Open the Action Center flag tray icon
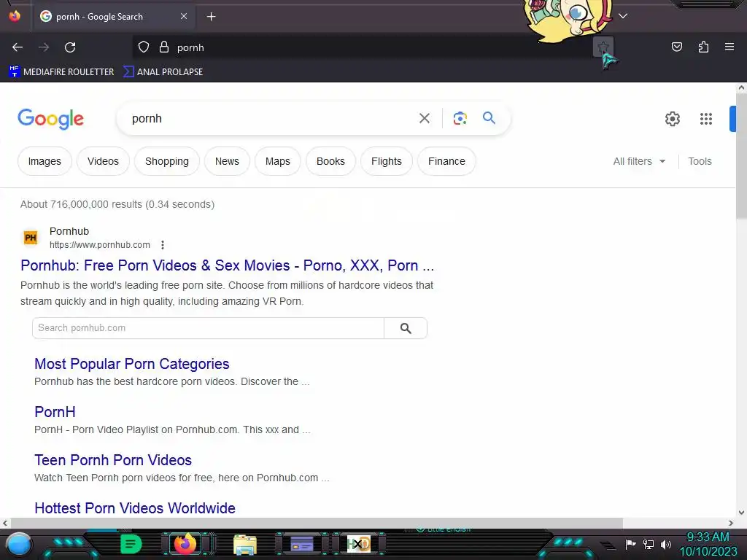 (x=630, y=544)
